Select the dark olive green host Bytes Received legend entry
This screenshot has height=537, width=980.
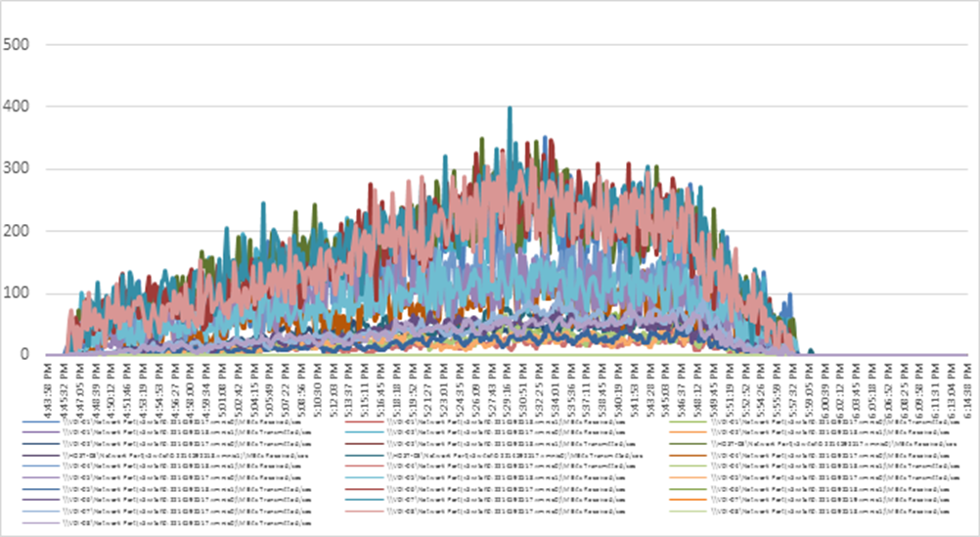tap(813, 443)
